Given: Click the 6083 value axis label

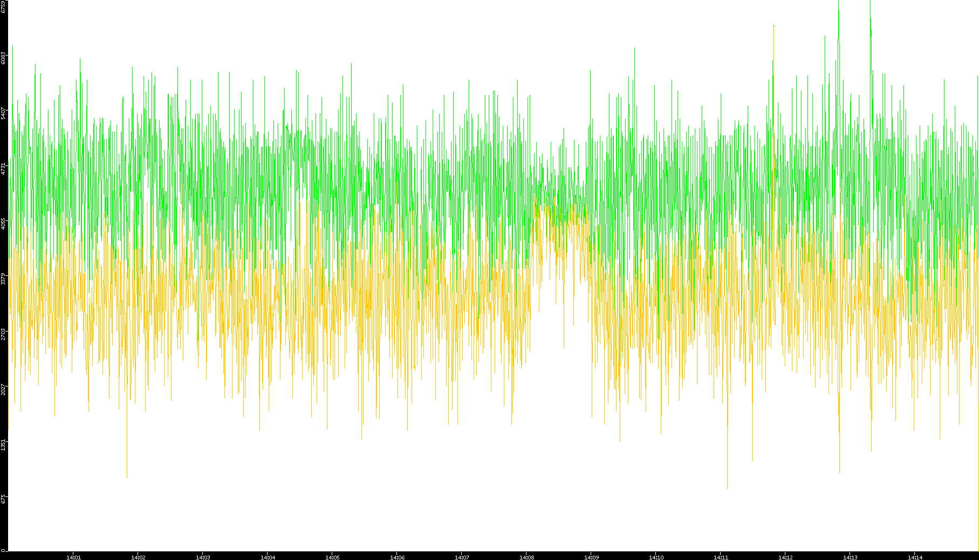Looking at the screenshot, I should 4,58.
